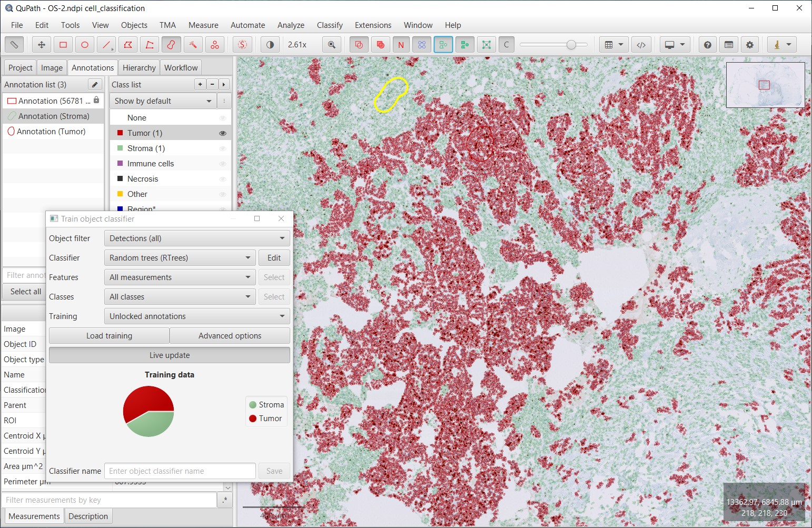This screenshot has height=528, width=812.
Task: Click the Filter measurements by key field
Action: [x=109, y=500]
